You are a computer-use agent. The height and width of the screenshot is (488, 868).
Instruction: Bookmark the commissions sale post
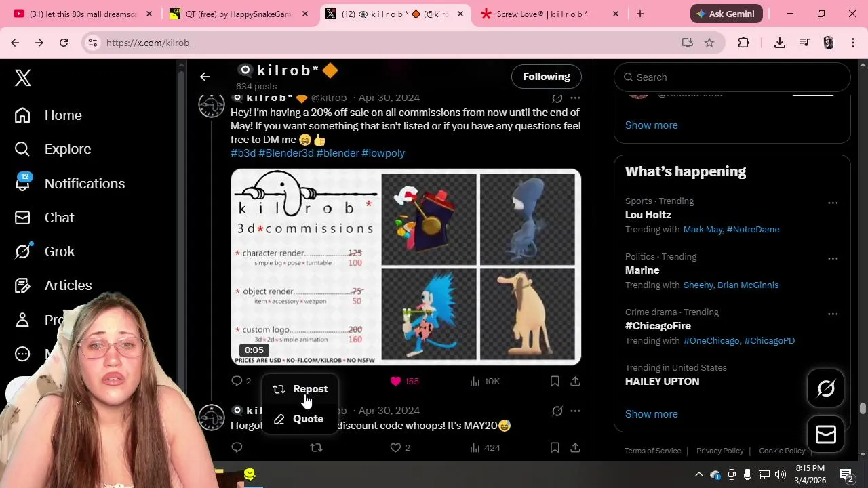click(555, 381)
